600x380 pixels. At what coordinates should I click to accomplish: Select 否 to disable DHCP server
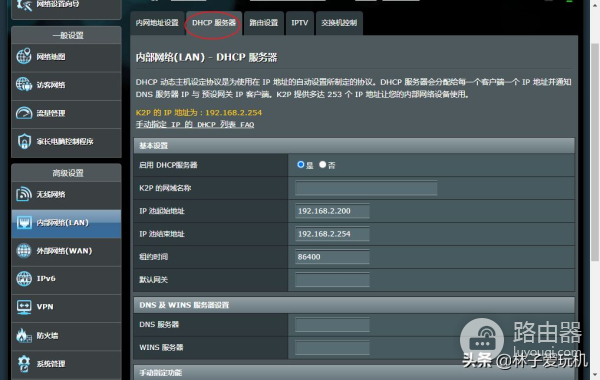(x=323, y=165)
